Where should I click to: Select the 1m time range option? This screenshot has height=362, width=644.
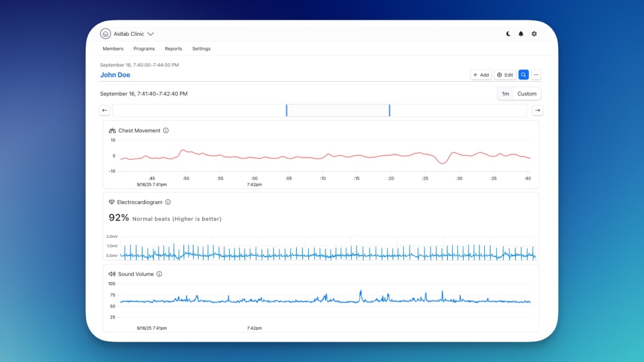pyautogui.click(x=505, y=94)
